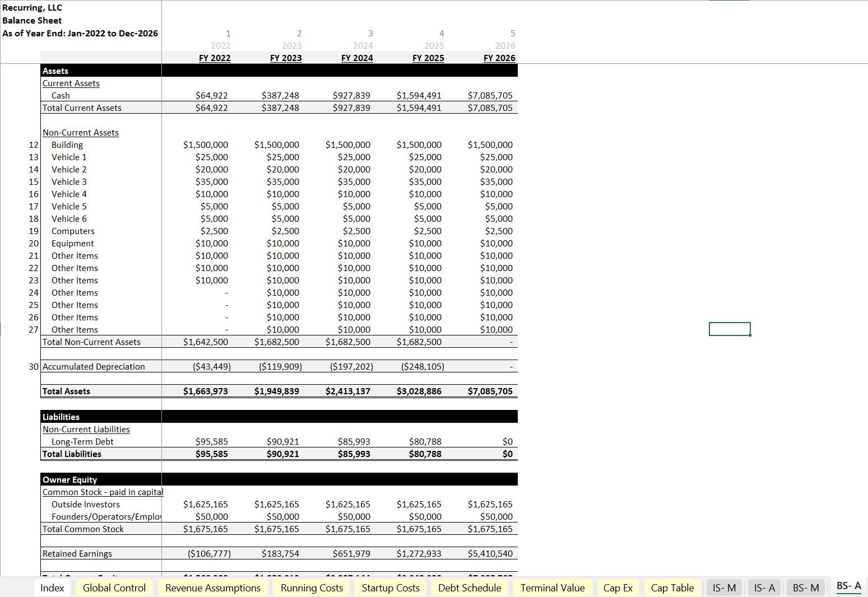Viewport: 868px width, 597px height.
Task: Select the FY 2024 column header
Action: point(357,58)
